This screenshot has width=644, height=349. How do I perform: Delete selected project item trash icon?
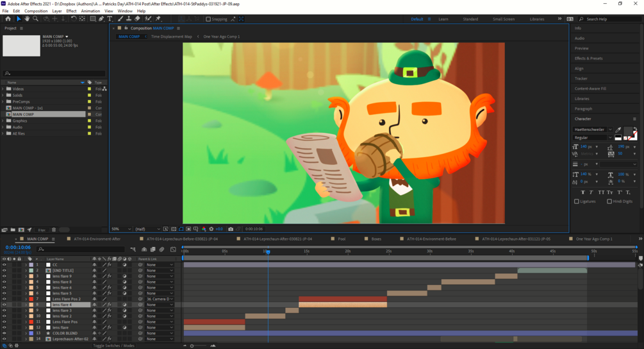54,230
